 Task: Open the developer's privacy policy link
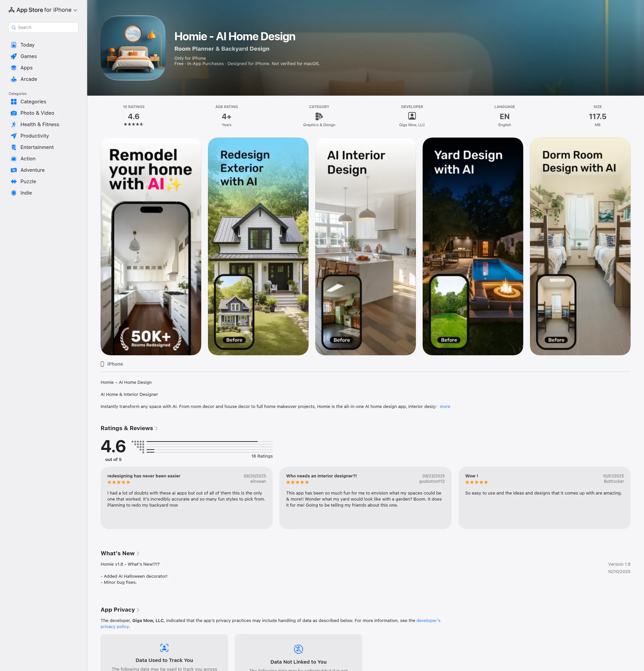pos(428,620)
